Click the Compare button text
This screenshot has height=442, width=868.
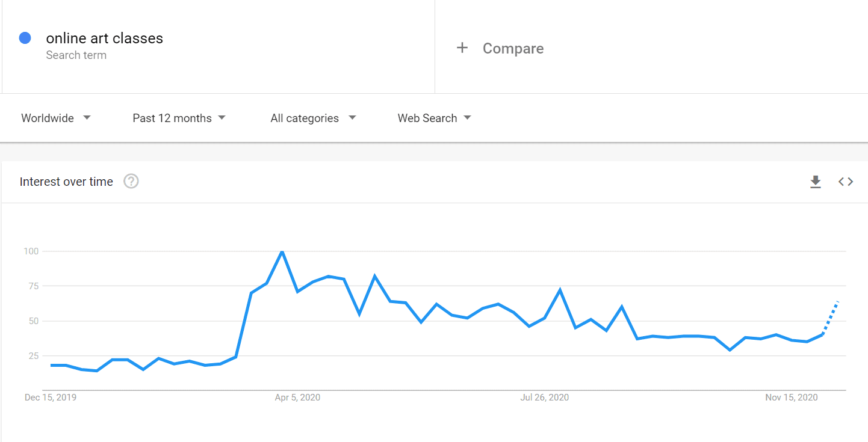513,49
